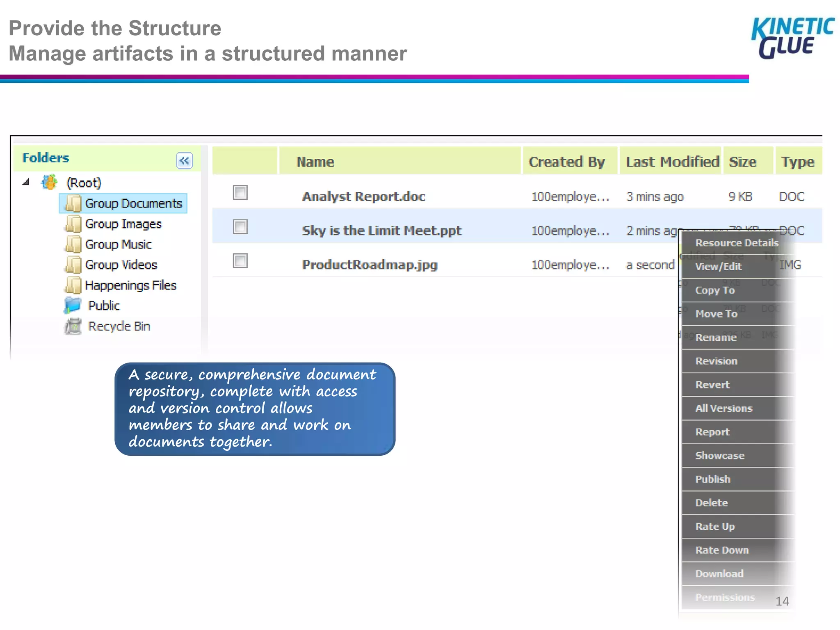Select Revert in context menu
This screenshot has width=840, height=630.
(x=737, y=385)
